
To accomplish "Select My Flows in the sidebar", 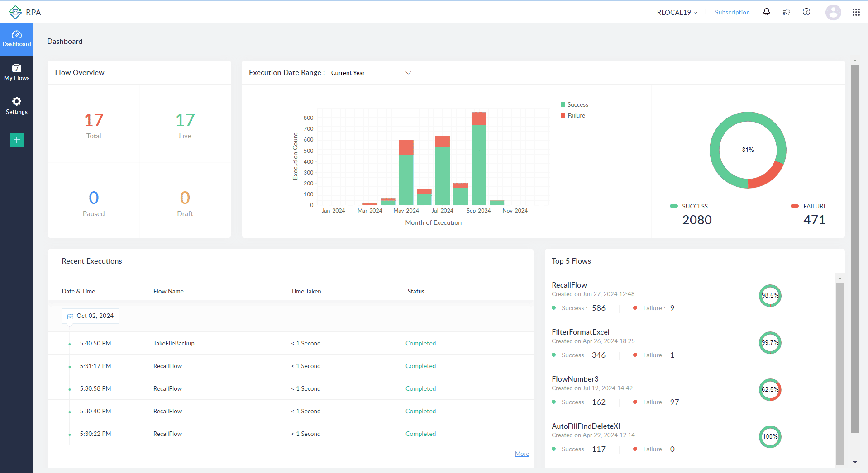I will coord(16,71).
